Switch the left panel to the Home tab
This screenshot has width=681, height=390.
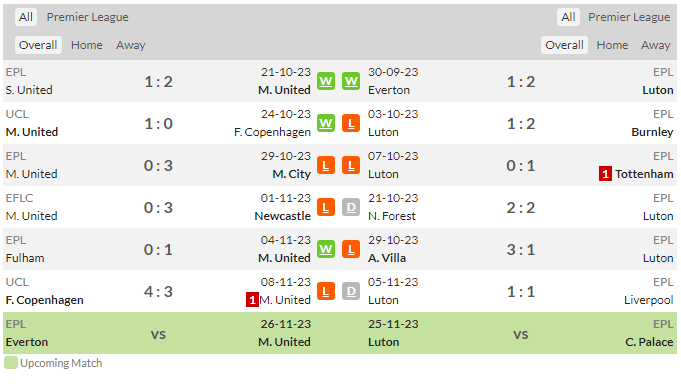pyautogui.click(x=87, y=45)
